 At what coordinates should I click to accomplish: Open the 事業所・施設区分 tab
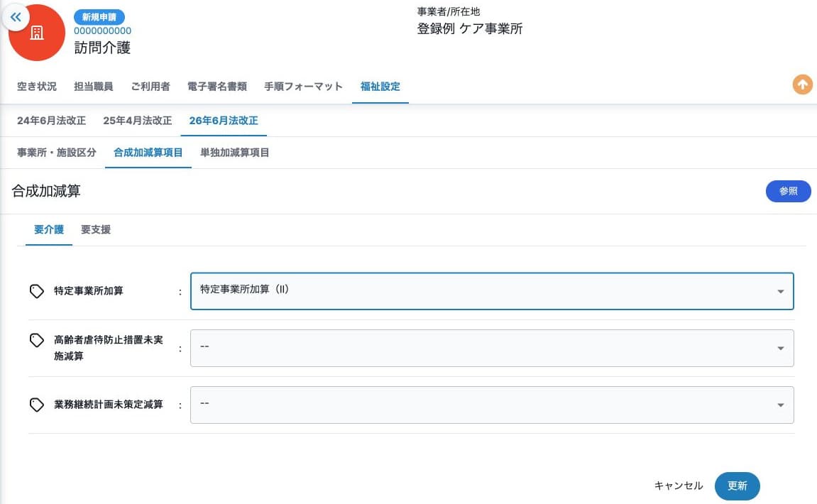[x=57, y=153]
